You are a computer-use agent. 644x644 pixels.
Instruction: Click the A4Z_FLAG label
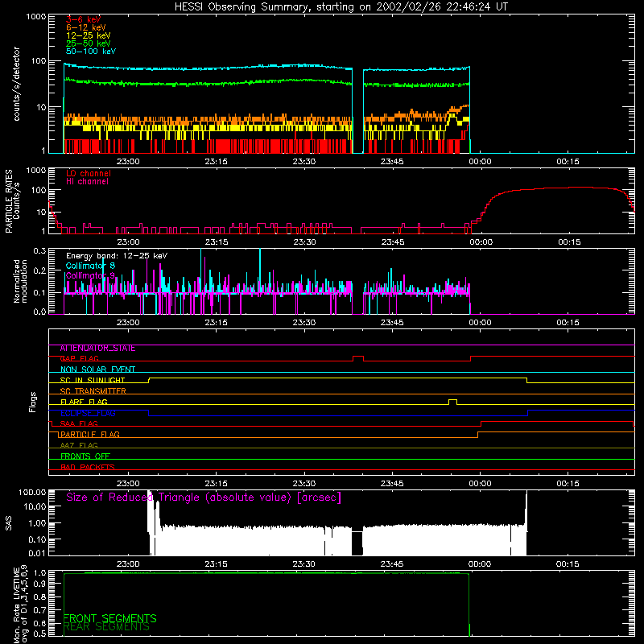pyautogui.click(x=79, y=446)
